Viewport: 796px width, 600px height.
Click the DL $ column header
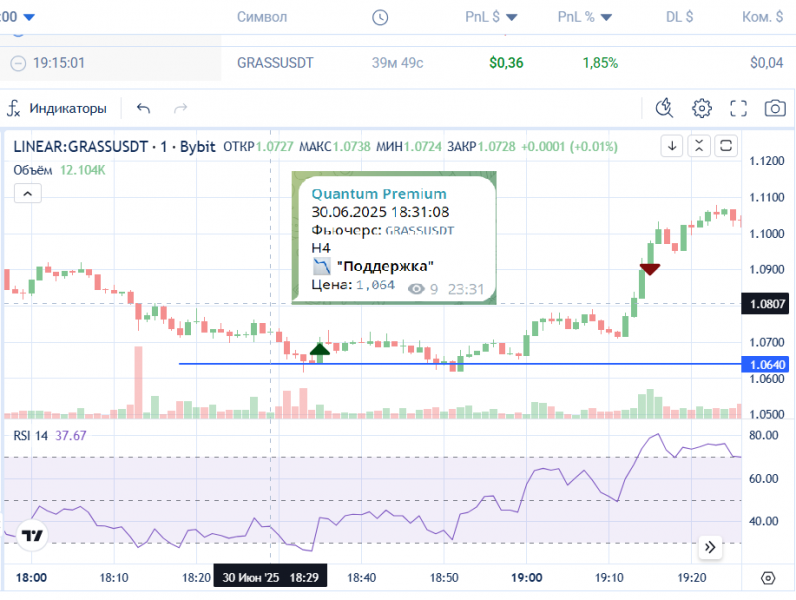pyautogui.click(x=679, y=17)
